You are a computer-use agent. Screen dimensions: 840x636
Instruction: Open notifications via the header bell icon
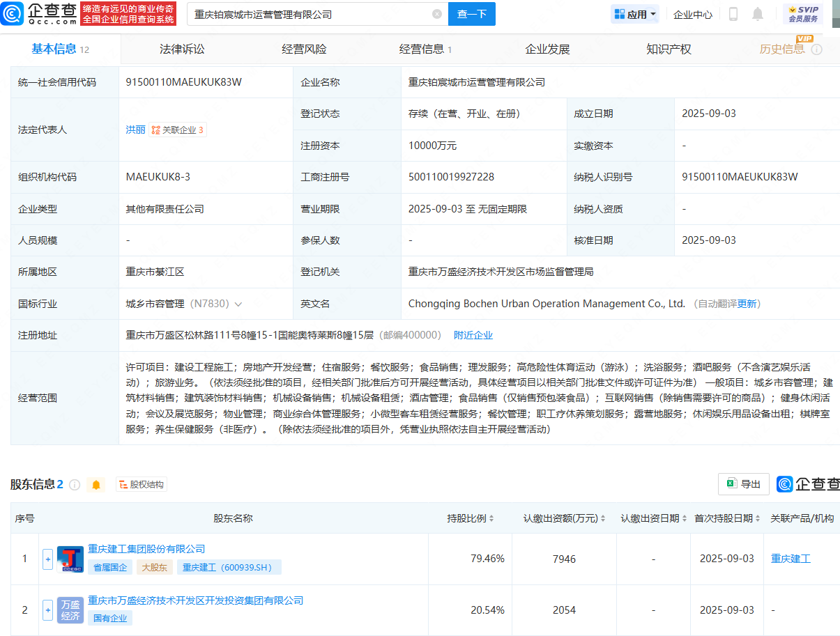click(x=758, y=14)
